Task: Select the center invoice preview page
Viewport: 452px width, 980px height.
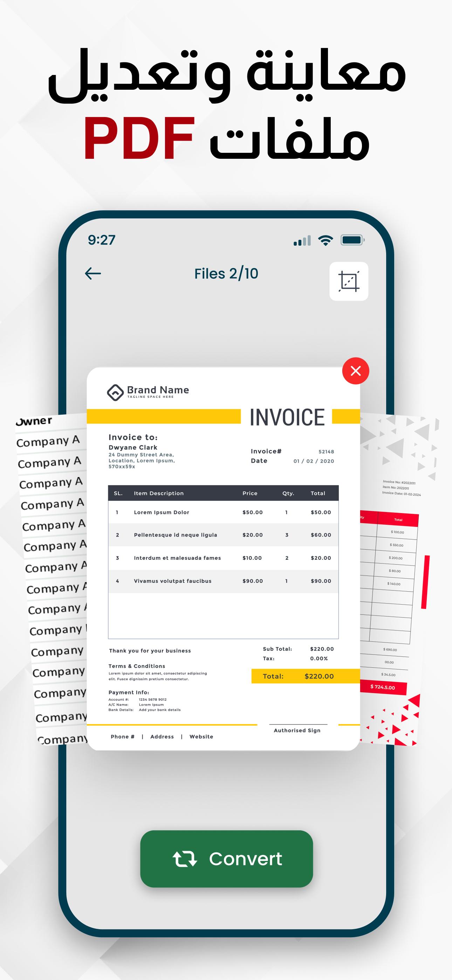Action: [223, 558]
